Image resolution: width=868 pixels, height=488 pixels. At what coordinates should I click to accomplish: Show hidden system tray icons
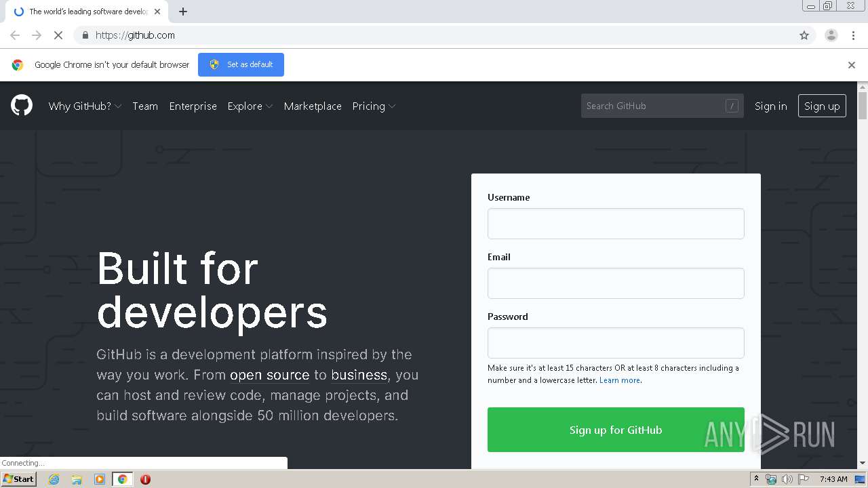click(x=756, y=479)
